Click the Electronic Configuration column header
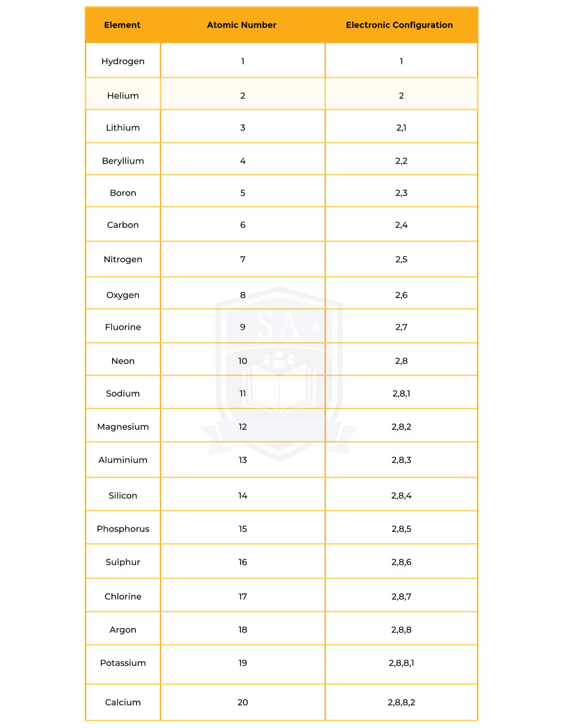 click(x=399, y=25)
